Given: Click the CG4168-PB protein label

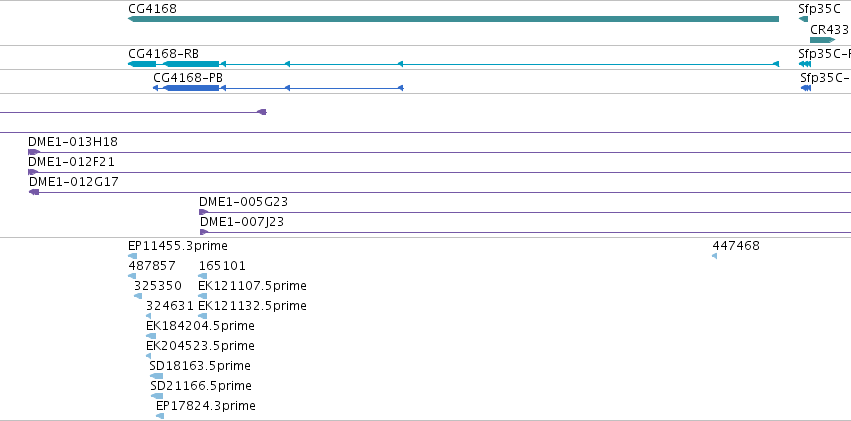Looking at the screenshot, I should point(188,78).
